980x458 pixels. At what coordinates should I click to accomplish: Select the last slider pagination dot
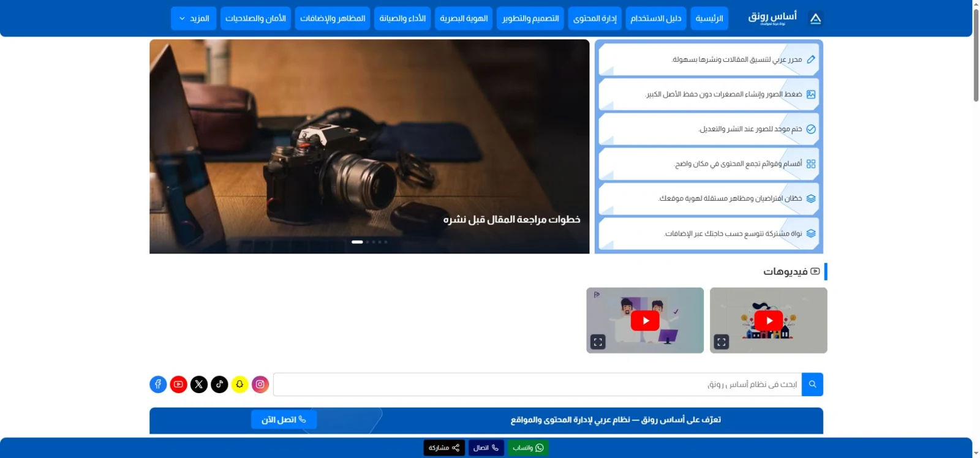click(x=385, y=242)
